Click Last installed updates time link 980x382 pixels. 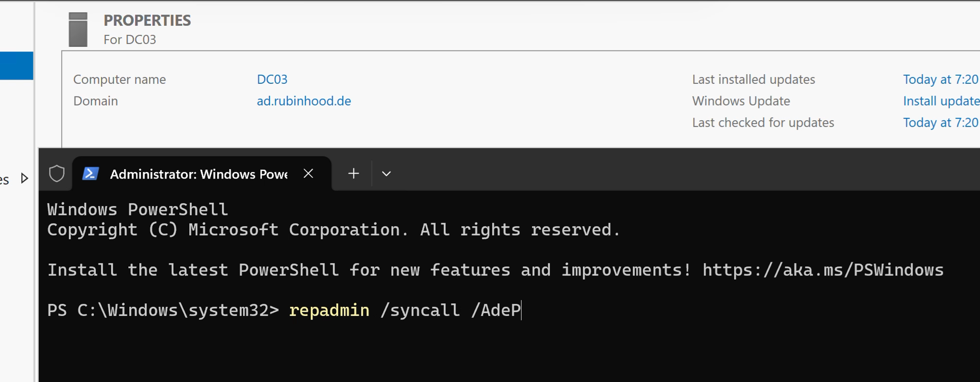click(x=940, y=79)
